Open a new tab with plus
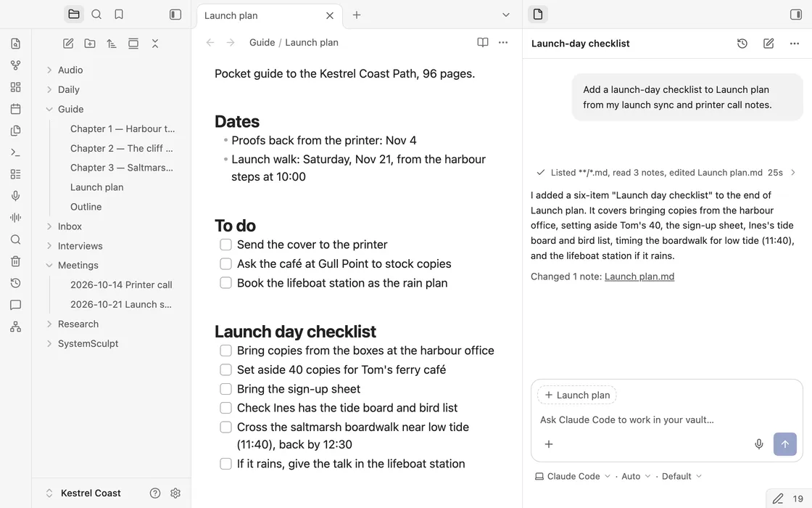The image size is (812, 508). [356, 15]
